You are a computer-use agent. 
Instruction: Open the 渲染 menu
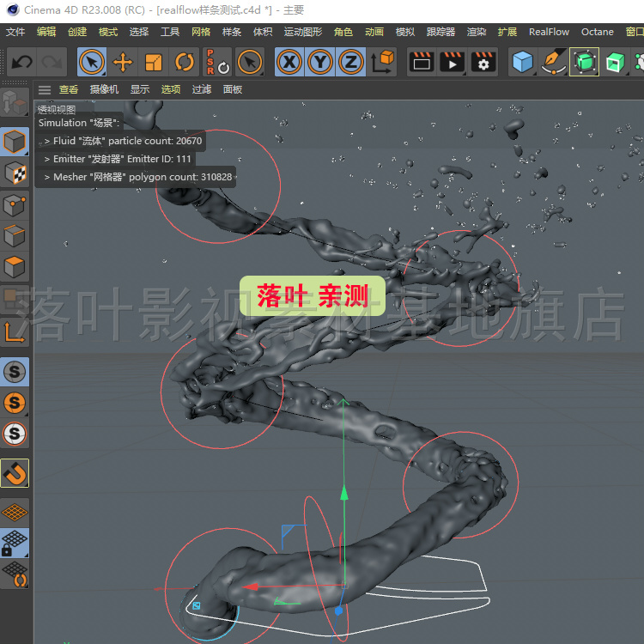click(x=477, y=32)
